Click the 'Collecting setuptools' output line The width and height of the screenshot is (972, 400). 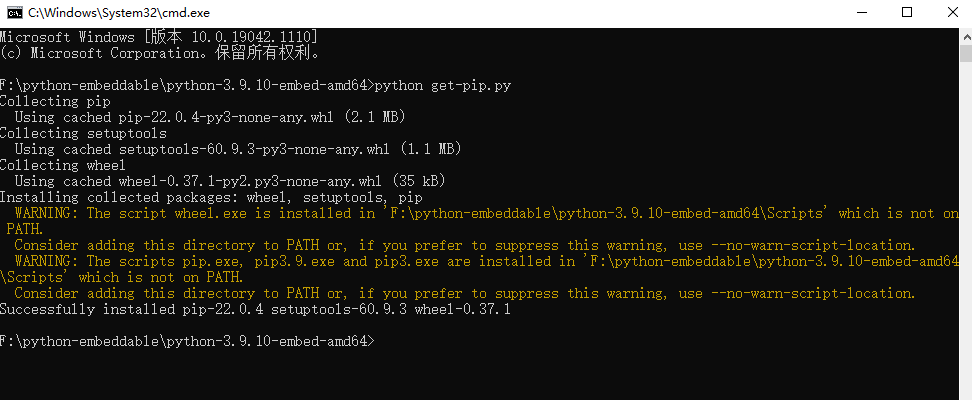click(x=83, y=133)
